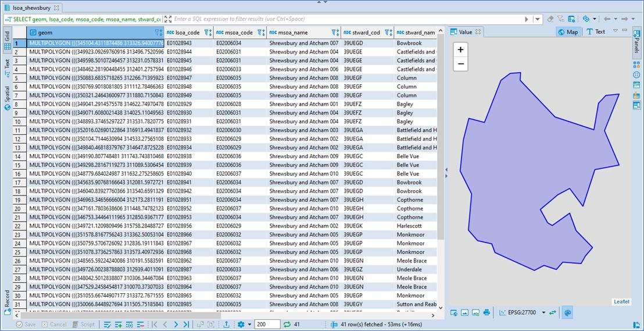Switch value viewer to Map
This screenshot has height=331, width=644.
tap(568, 31)
